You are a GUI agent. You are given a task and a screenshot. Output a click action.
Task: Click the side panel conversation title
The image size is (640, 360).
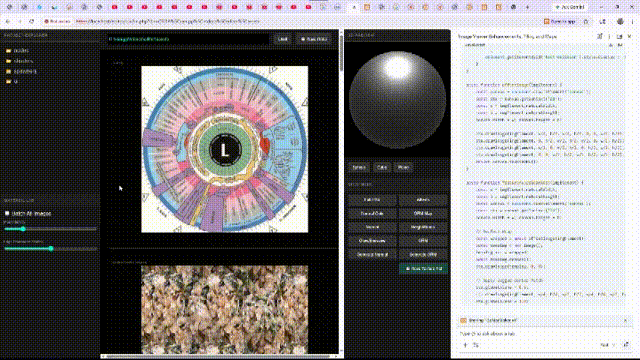tap(507, 36)
